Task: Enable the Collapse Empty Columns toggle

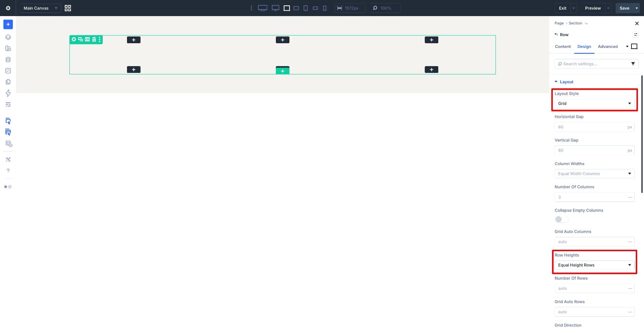Action: click(x=561, y=219)
